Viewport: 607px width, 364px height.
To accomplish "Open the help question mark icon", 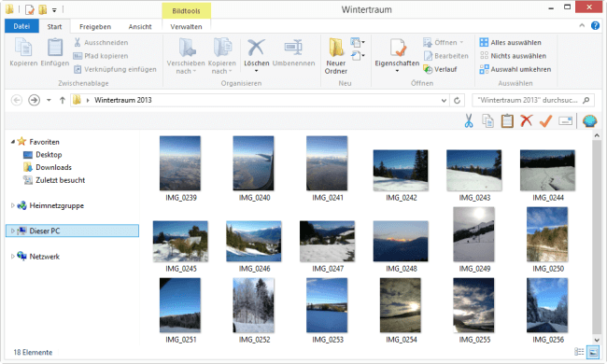I will tap(595, 25).
